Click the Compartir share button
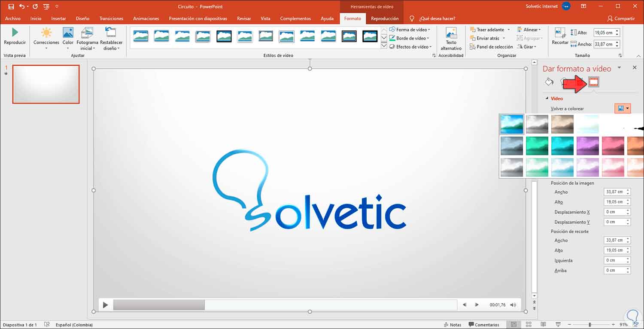Viewport: 644px width, 329px height. click(621, 18)
